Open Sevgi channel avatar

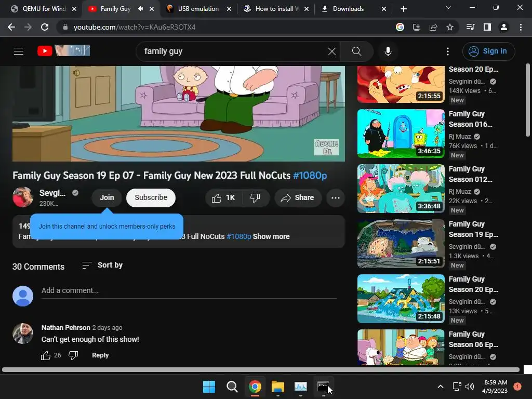point(23,197)
